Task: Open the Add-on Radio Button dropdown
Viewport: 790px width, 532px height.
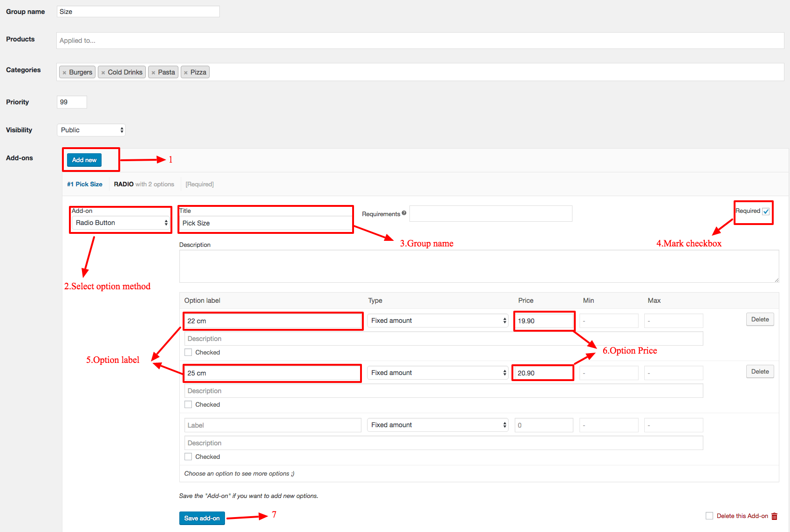Action: [121, 223]
